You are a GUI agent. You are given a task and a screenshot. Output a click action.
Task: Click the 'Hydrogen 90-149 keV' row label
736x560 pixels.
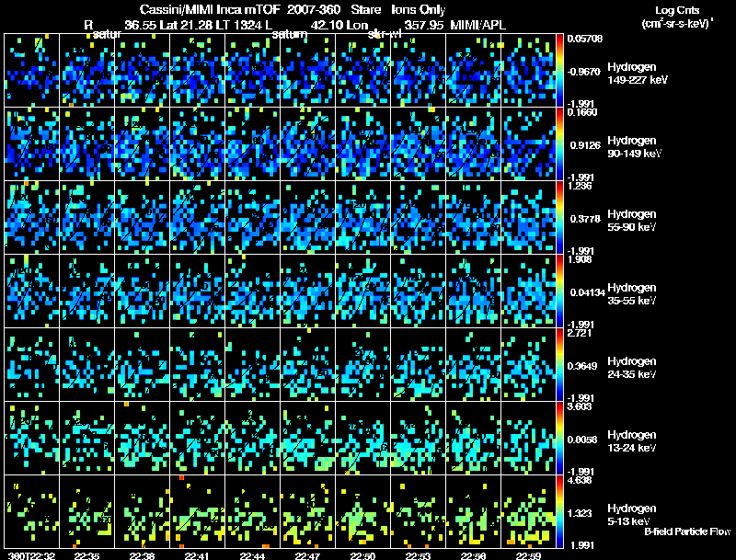634,147
